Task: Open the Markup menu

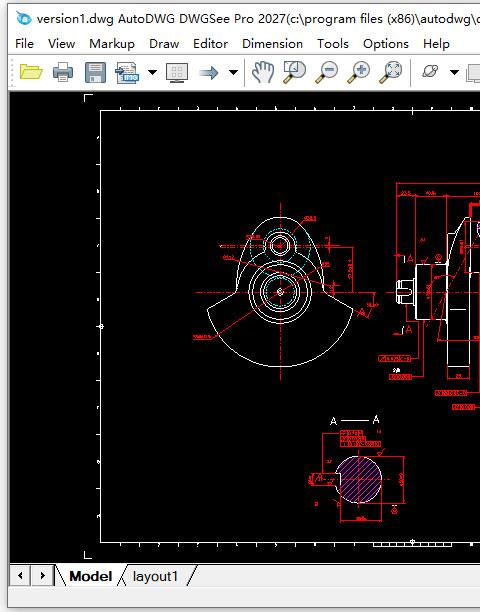Action: [112, 44]
